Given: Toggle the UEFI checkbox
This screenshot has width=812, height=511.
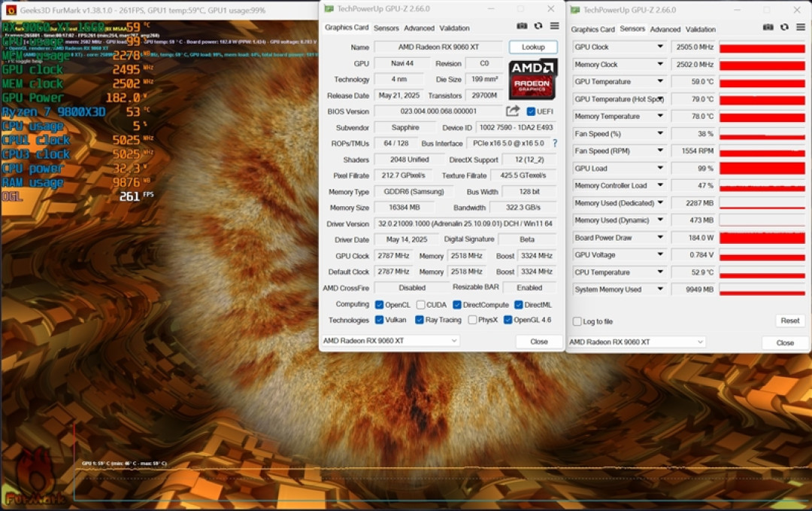Looking at the screenshot, I should coord(531,111).
